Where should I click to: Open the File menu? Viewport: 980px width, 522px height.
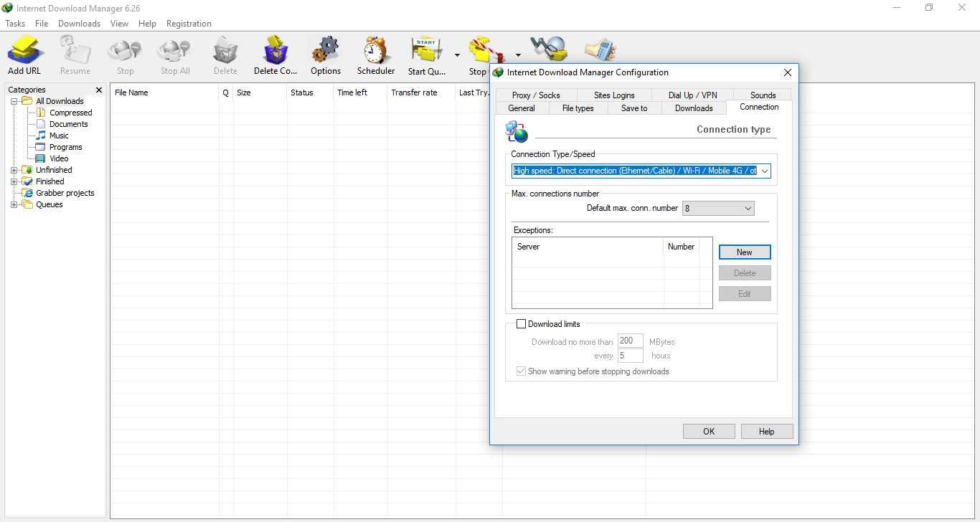coord(42,24)
